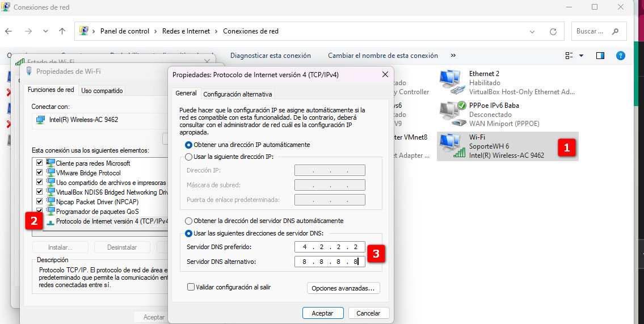
Task: Go up one folder level arrow
Action: [62, 32]
